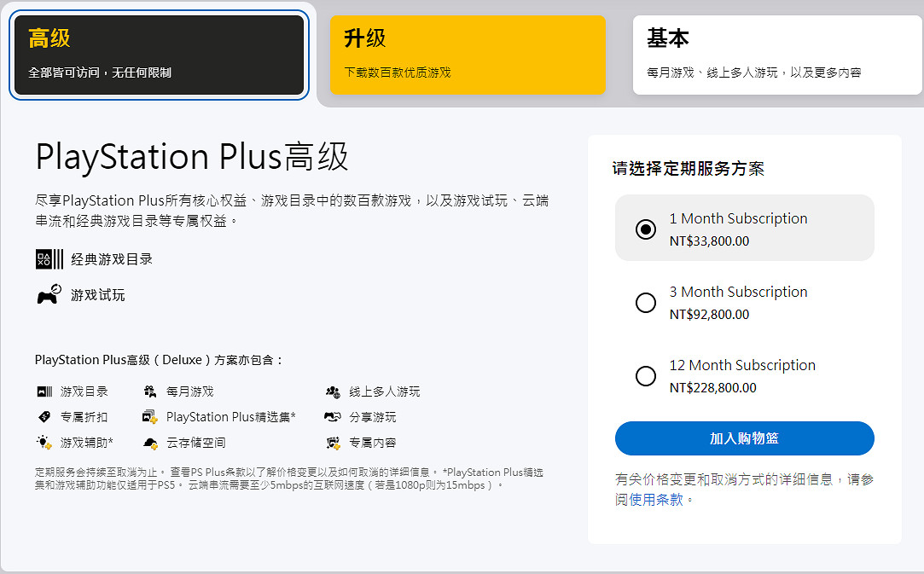The image size is (924, 574).
Task: Select the 1 Month Subscription option
Action: click(646, 228)
